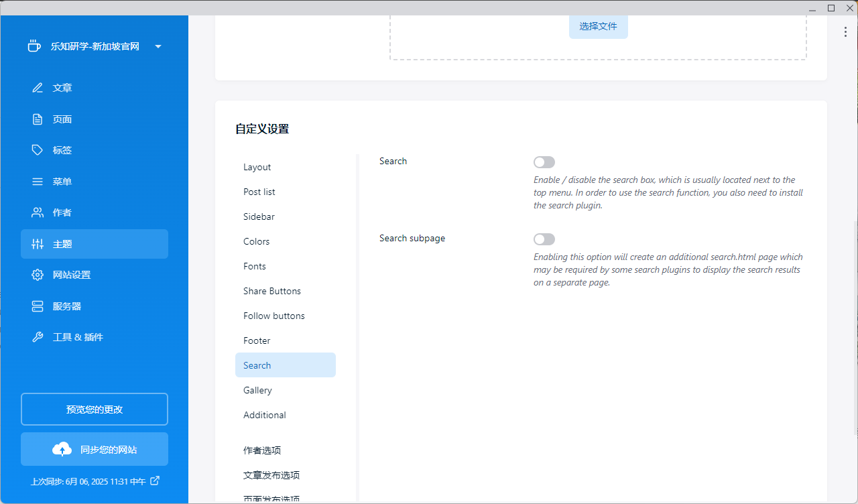Turn on the Search subpage toggle
Viewport: 858px width, 504px height.
click(544, 239)
